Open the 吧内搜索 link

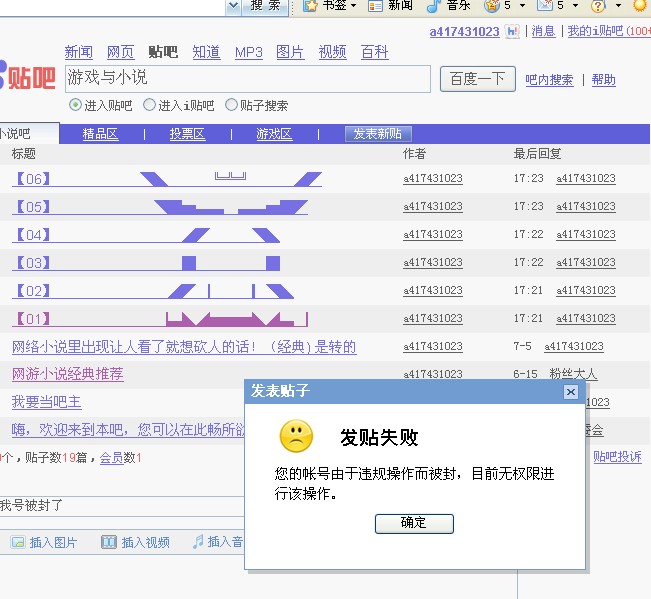[x=549, y=80]
